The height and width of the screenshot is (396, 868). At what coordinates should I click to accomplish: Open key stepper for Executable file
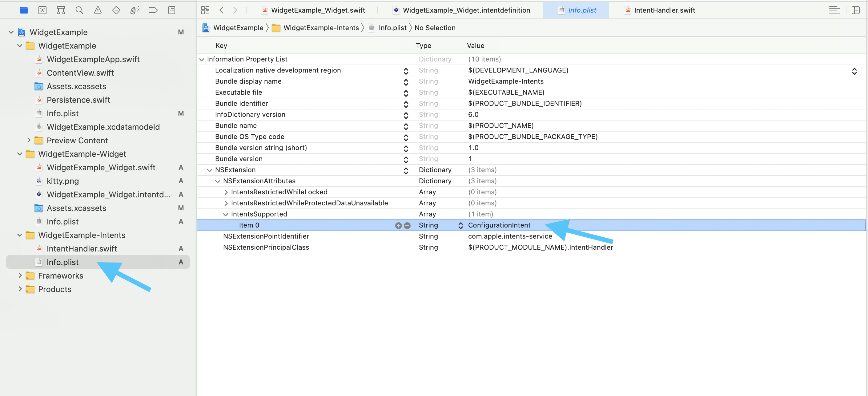(406, 93)
